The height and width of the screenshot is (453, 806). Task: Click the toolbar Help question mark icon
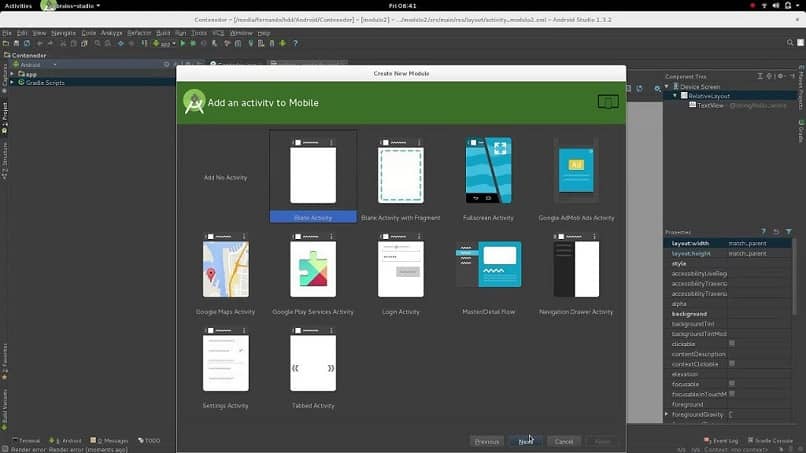(295, 44)
